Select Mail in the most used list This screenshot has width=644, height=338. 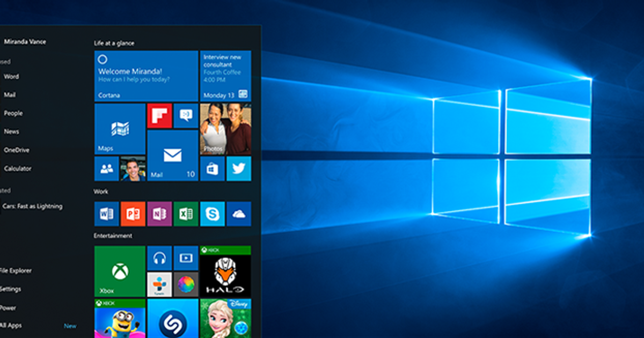coord(10,95)
